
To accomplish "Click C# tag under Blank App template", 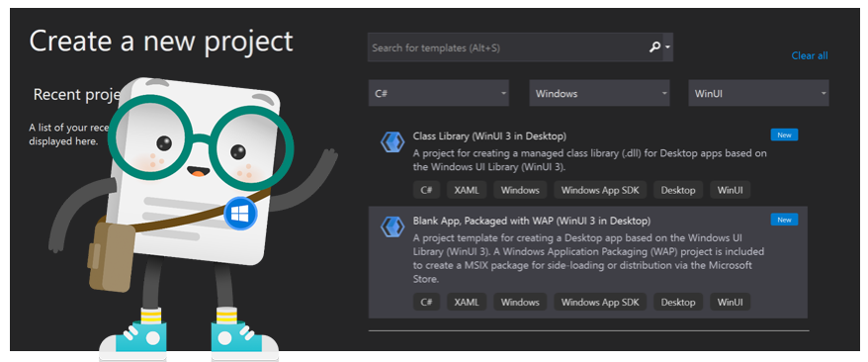I will [x=426, y=302].
